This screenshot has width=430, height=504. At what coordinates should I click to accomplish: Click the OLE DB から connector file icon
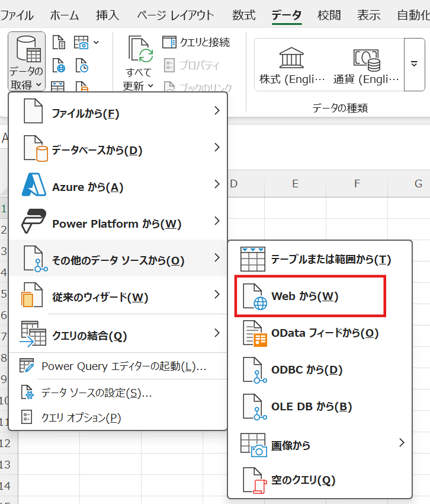pos(255,407)
